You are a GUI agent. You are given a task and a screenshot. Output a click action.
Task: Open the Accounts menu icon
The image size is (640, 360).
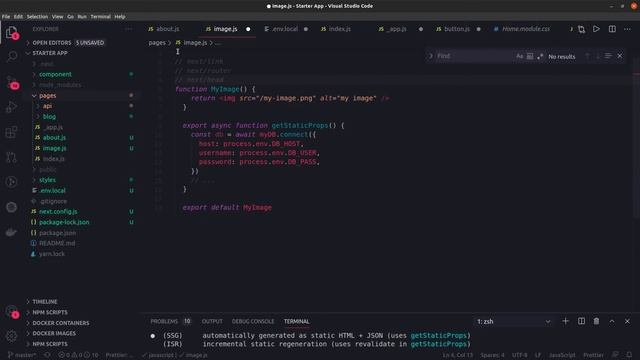tap(11, 312)
